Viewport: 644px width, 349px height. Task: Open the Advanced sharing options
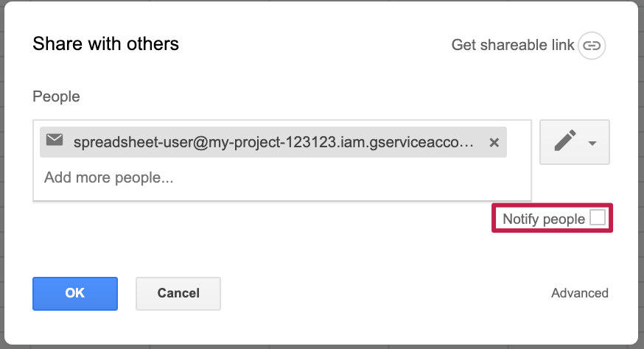point(579,293)
